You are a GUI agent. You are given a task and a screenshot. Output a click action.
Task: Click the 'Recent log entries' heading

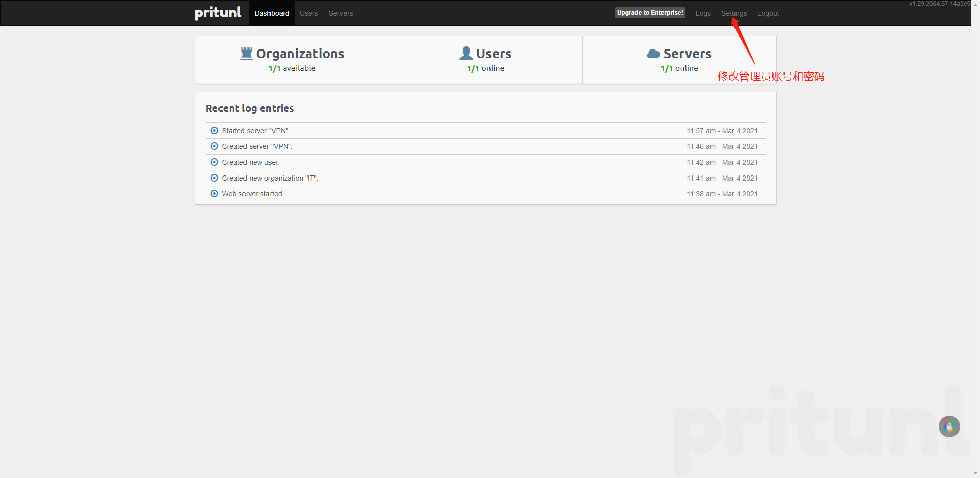250,108
